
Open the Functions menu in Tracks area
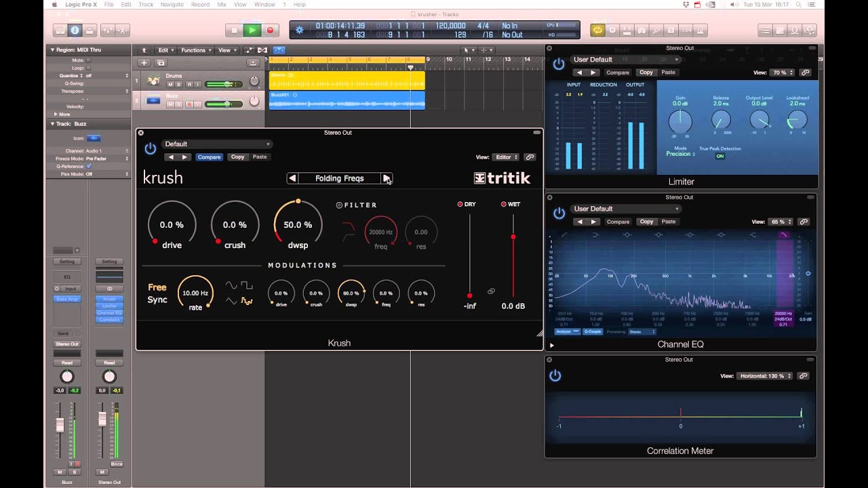(196, 50)
